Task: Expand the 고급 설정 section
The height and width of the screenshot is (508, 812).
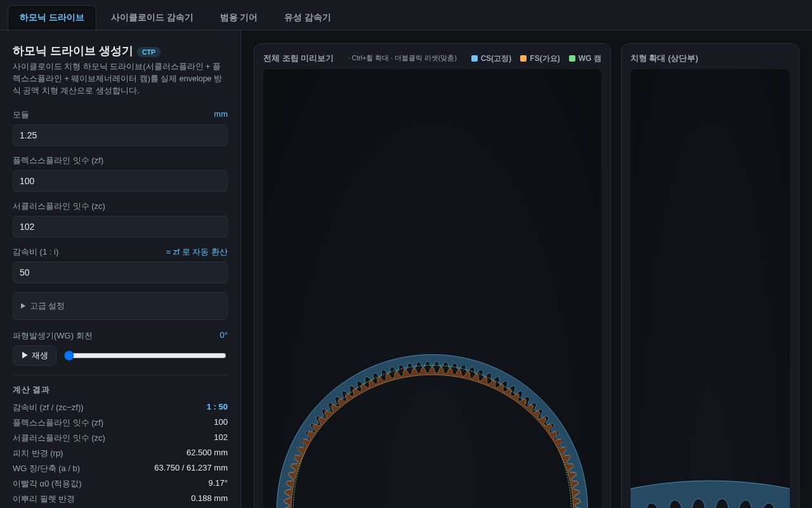Action: [x=120, y=306]
